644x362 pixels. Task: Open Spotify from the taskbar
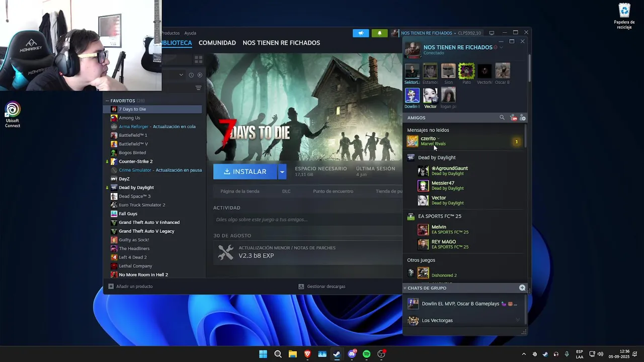(366, 354)
